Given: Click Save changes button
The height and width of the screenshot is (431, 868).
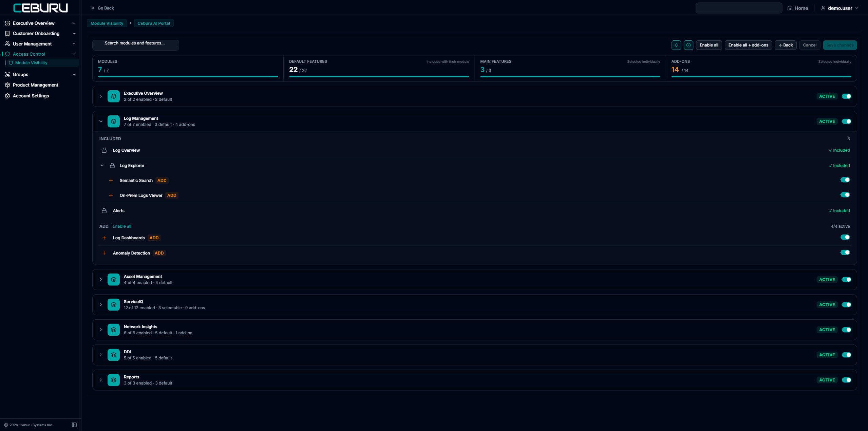Looking at the screenshot, I should [x=840, y=45].
